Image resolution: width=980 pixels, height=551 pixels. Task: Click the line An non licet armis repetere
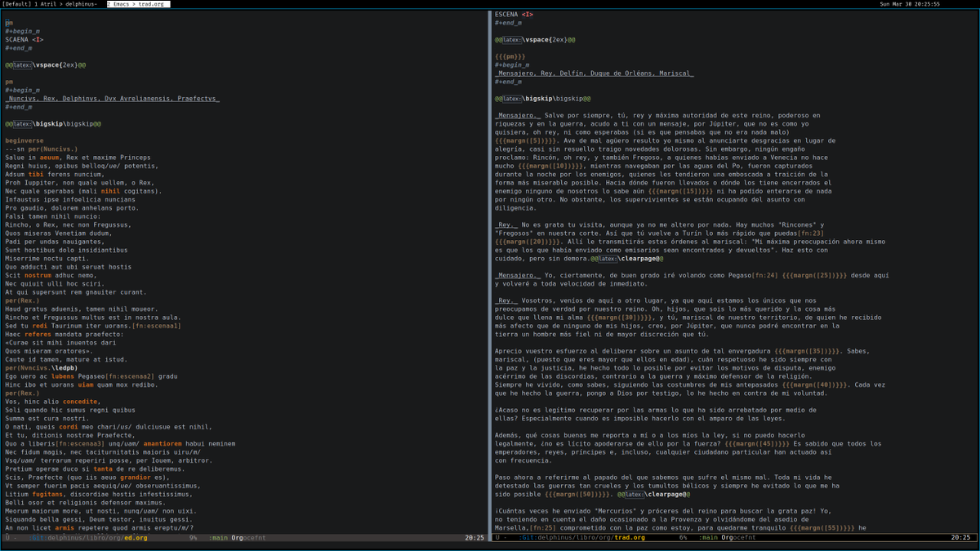coord(99,529)
